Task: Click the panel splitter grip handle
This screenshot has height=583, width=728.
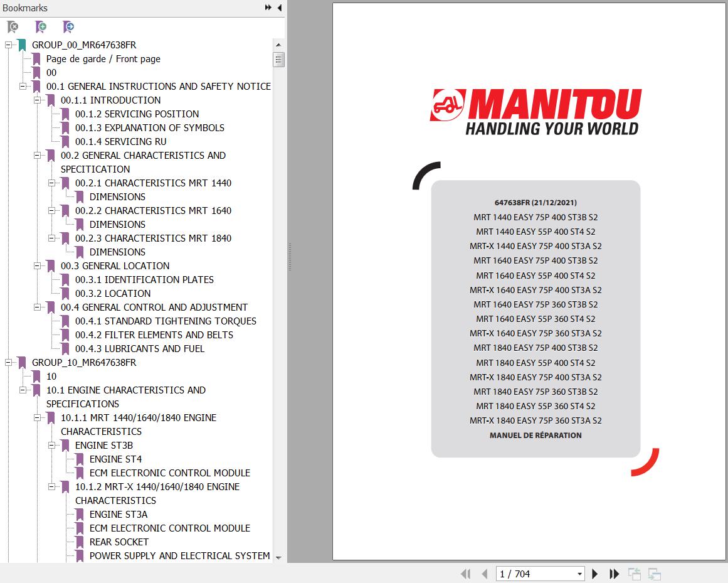Action: coord(290,257)
